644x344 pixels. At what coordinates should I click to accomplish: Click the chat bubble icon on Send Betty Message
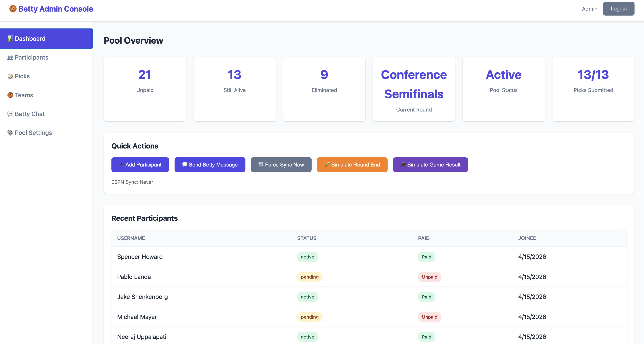[x=185, y=164]
